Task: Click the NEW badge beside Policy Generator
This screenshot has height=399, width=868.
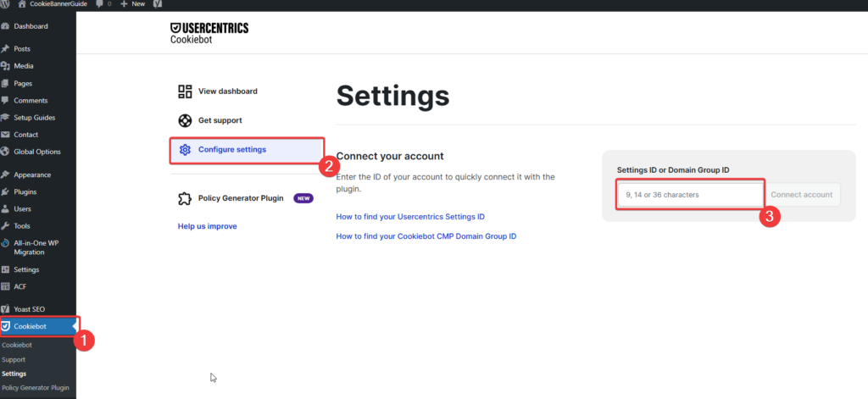Action: tap(303, 198)
